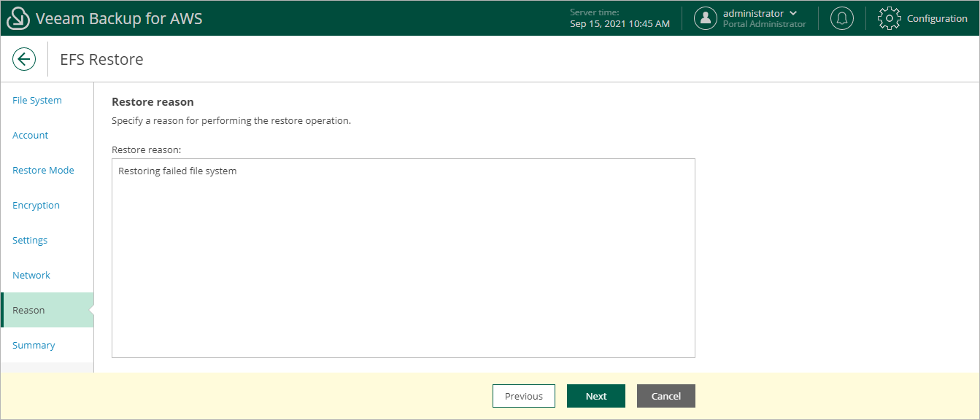
Task: Click the Veeam logo icon
Action: [18, 18]
